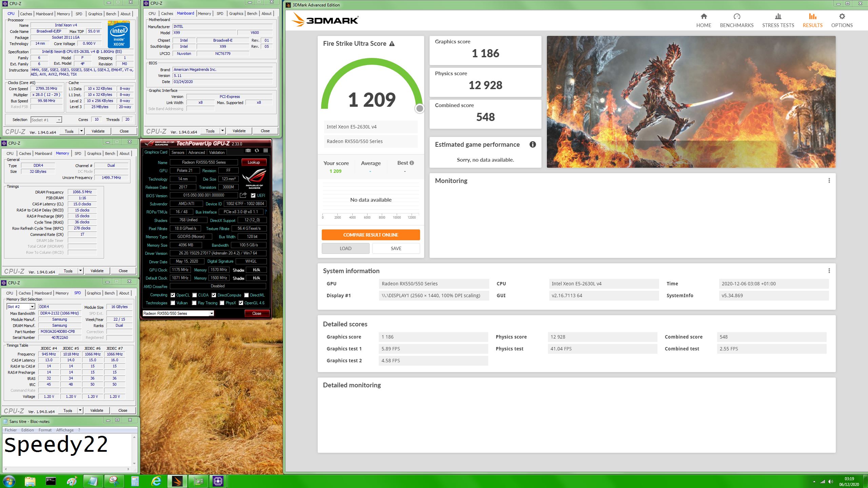Image resolution: width=868 pixels, height=488 pixels.
Task: Open the Radeon RX550/550 Series GPU dropdown
Action: 178,313
